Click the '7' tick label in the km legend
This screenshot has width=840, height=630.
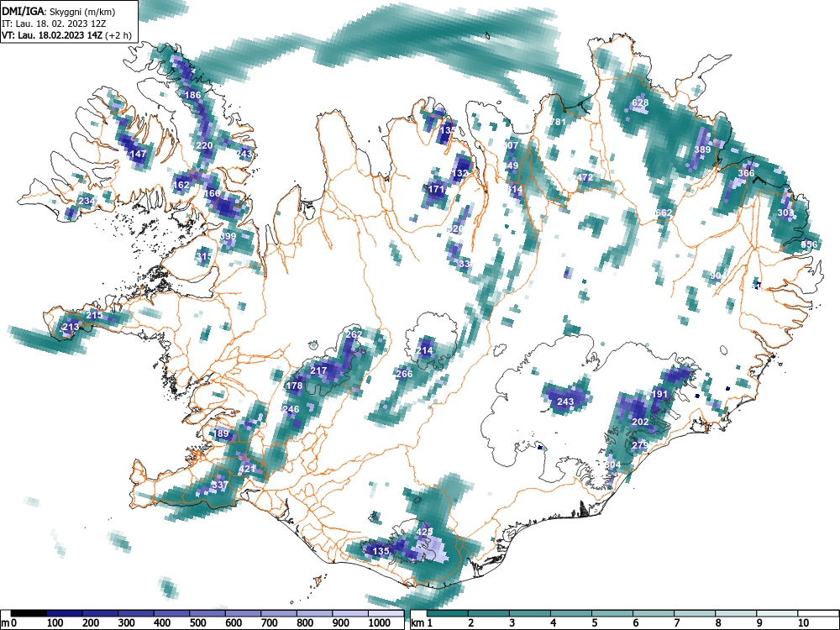click(676, 623)
